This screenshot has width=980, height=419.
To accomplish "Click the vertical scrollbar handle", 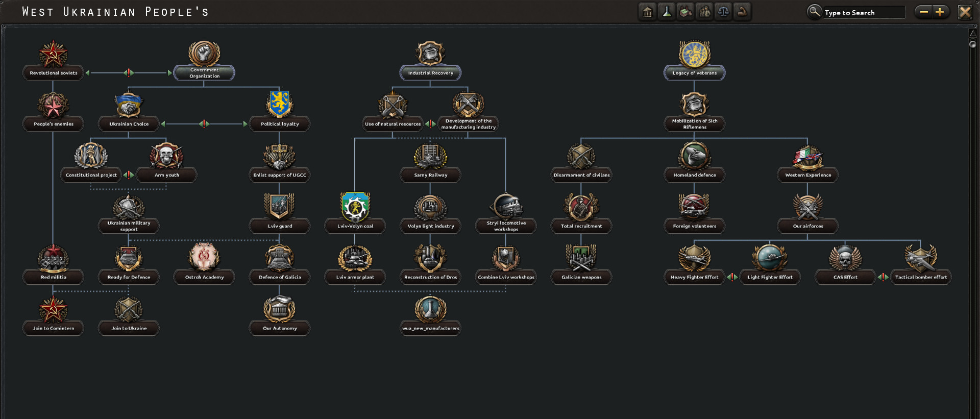I will [973, 44].
